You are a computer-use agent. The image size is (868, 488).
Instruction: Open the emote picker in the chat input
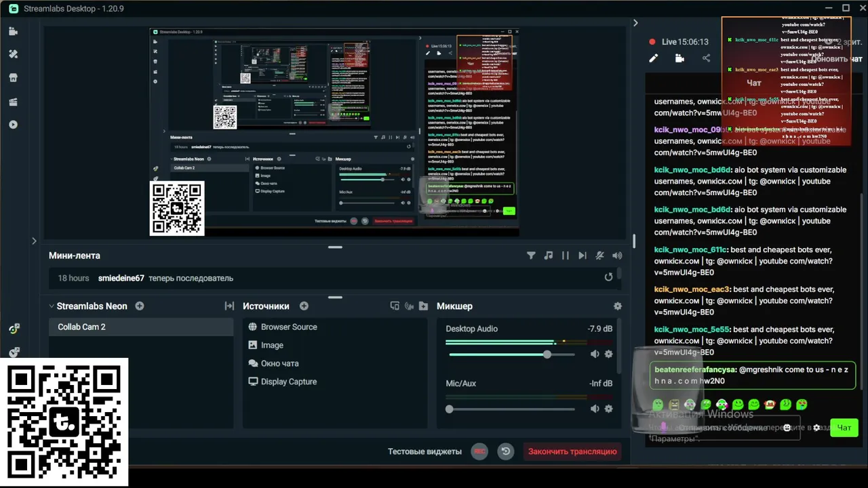tap(787, 428)
